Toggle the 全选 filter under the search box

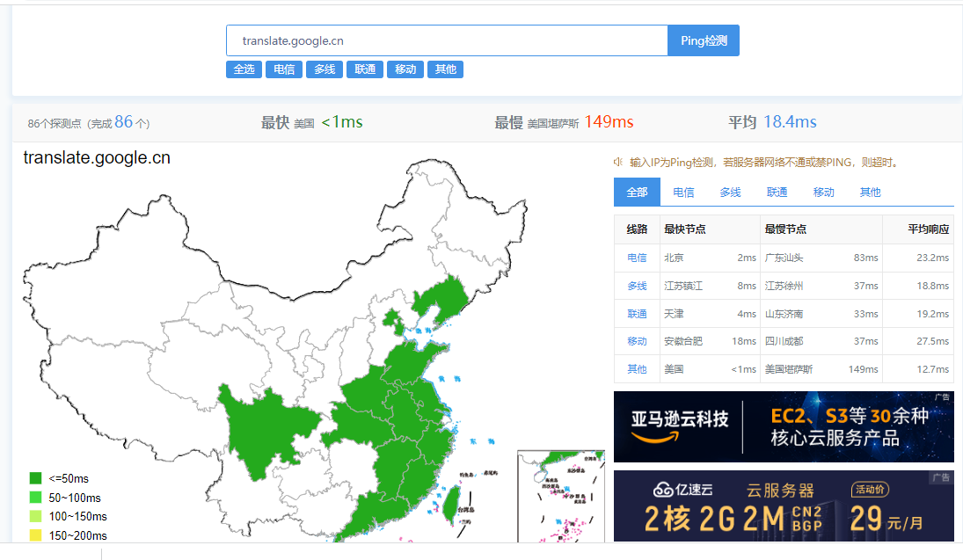pyautogui.click(x=244, y=69)
